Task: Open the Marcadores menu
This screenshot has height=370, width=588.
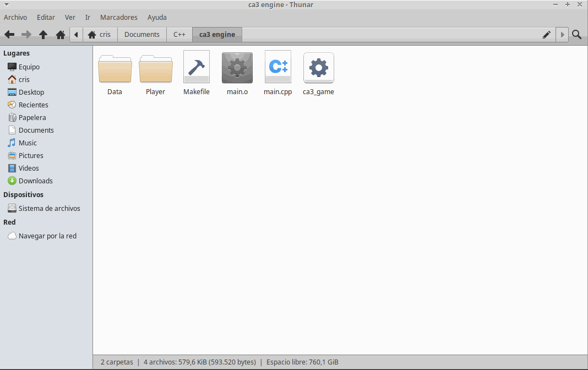Action: point(118,17)
